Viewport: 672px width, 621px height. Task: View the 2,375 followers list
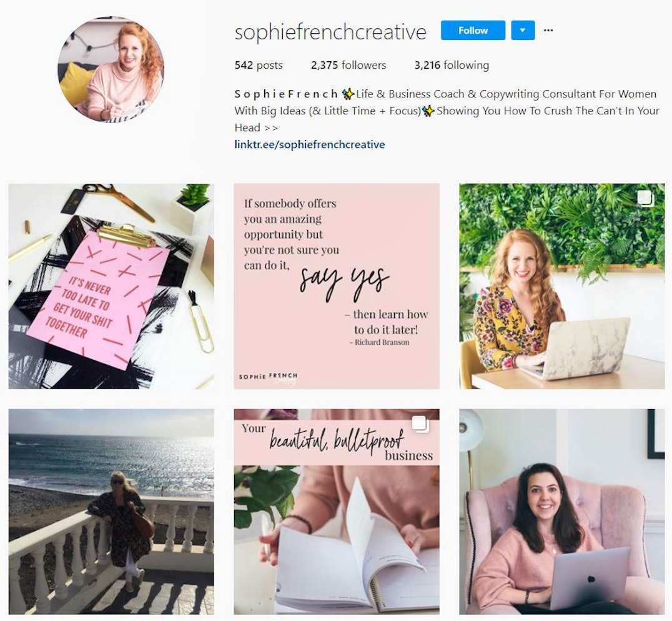[348, 65]
